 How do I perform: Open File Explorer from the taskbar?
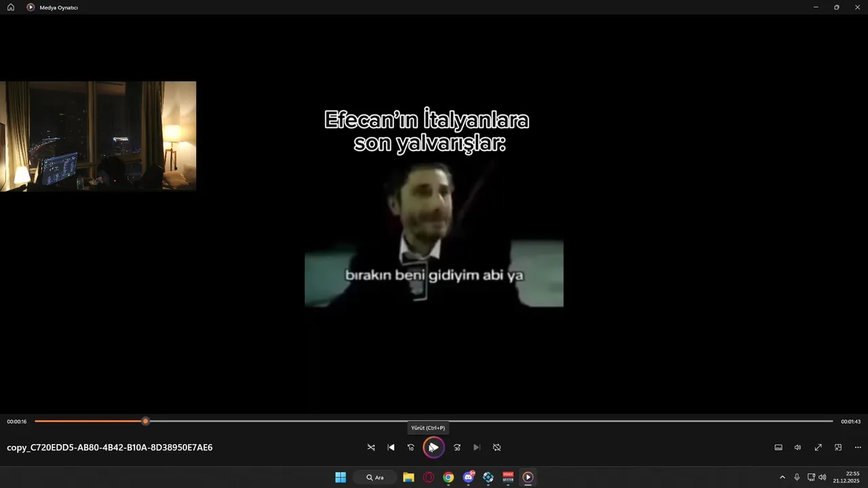point(408,477)
